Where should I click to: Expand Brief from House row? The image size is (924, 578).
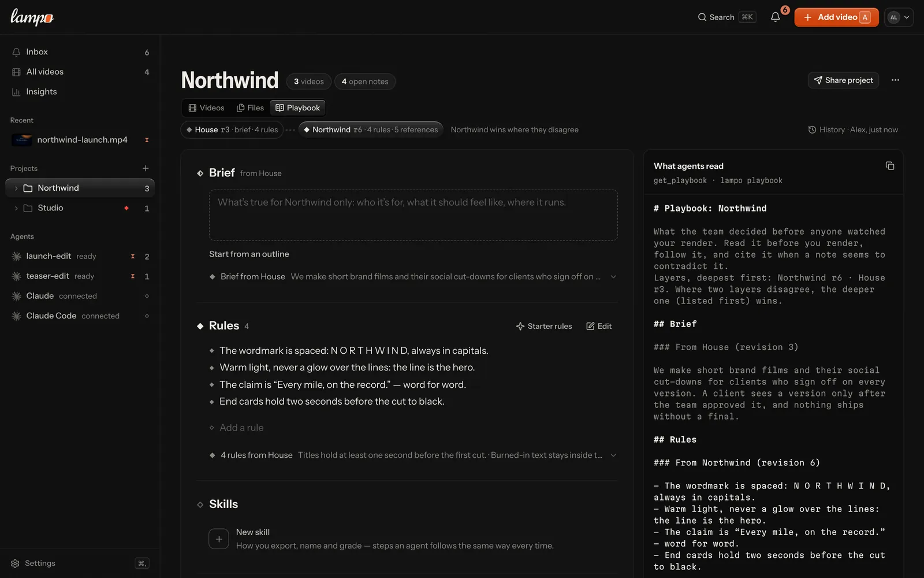coord(413,277)
